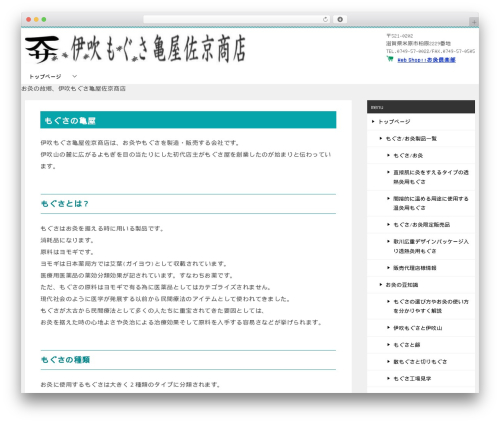
Task: Open もぐさと餅 sidebar link
Action: click(x=407, y=345)
